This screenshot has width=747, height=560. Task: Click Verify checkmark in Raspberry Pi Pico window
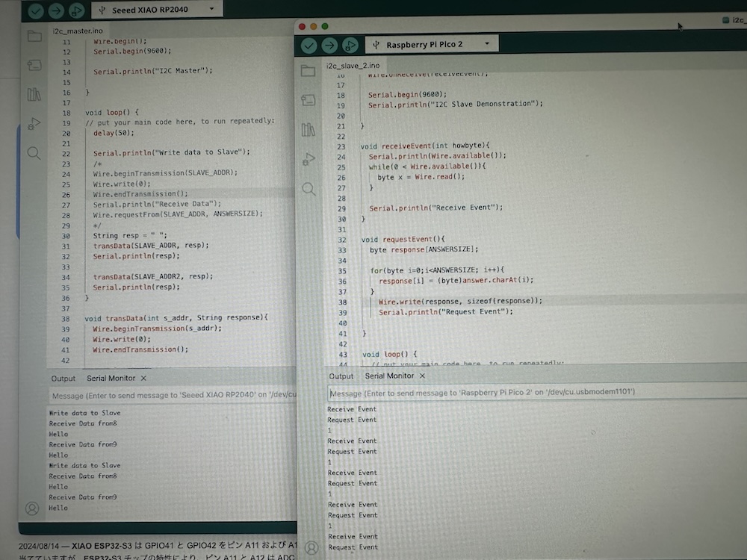point(309,46)
